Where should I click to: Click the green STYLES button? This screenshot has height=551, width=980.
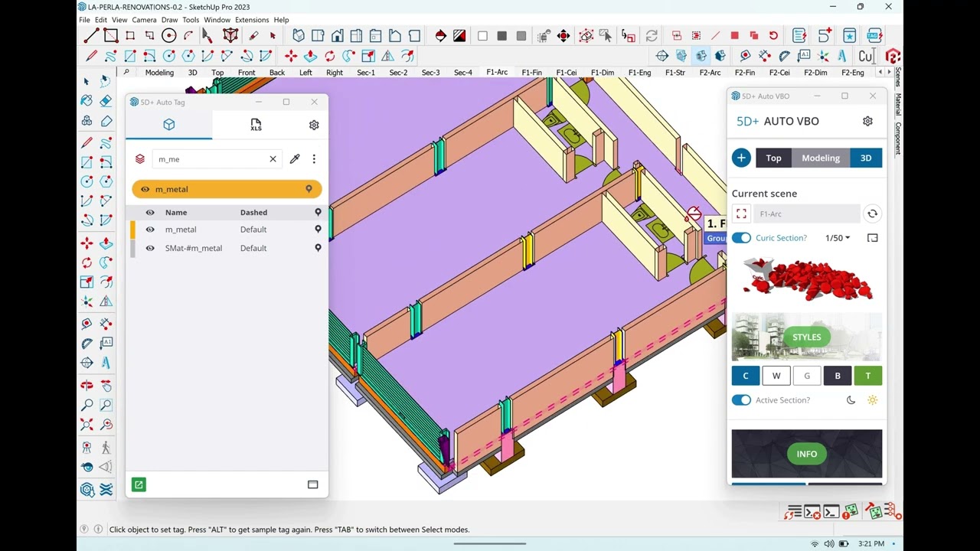pos(806,337)
